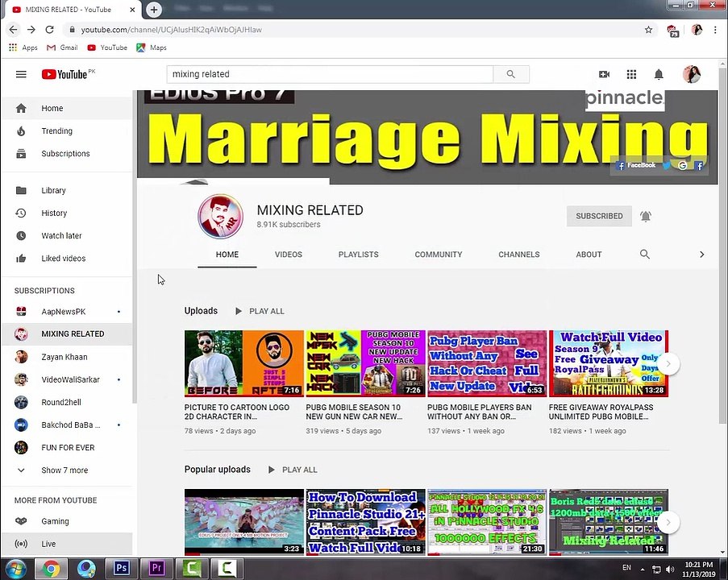Open the notifications bell in header
This screenshot has width=728, height=580.
pyautogui.click(x=659, y=74)
